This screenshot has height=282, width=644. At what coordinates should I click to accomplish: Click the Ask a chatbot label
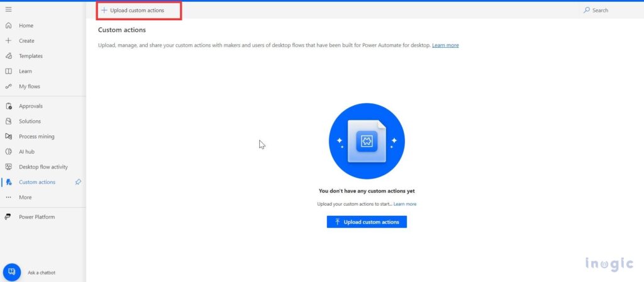point(42,273)
